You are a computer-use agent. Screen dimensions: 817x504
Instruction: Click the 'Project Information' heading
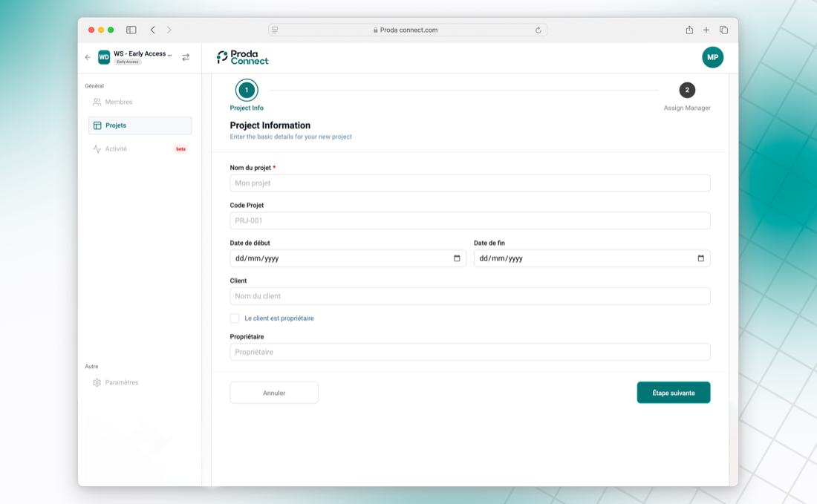click(x=270, y=125)
